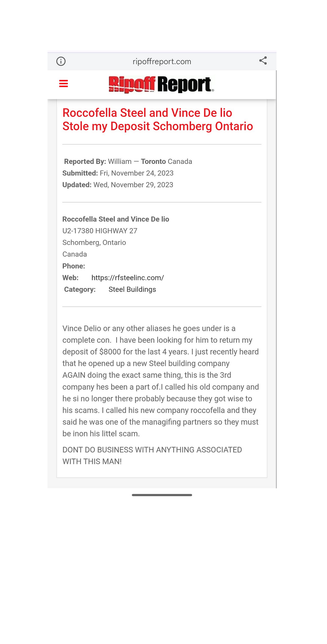Click the Phone label
Viewport: 327px width, 644px height.
tap(74, 266)
